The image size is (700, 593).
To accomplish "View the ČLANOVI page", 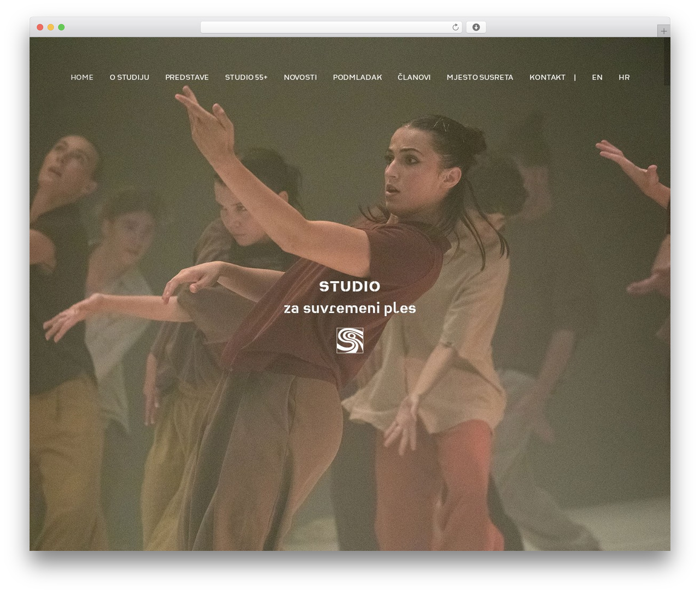I will [x=414, y=77].
